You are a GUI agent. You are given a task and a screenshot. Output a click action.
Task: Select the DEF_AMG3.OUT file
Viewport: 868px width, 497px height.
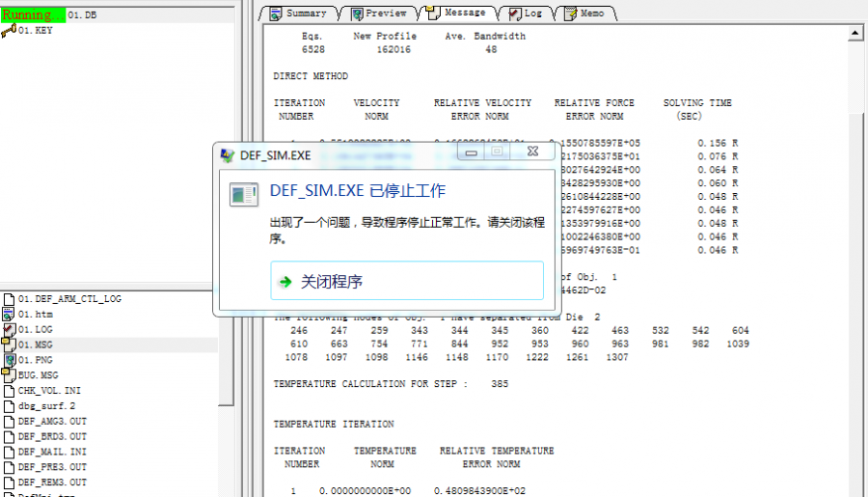click(52, 421)
